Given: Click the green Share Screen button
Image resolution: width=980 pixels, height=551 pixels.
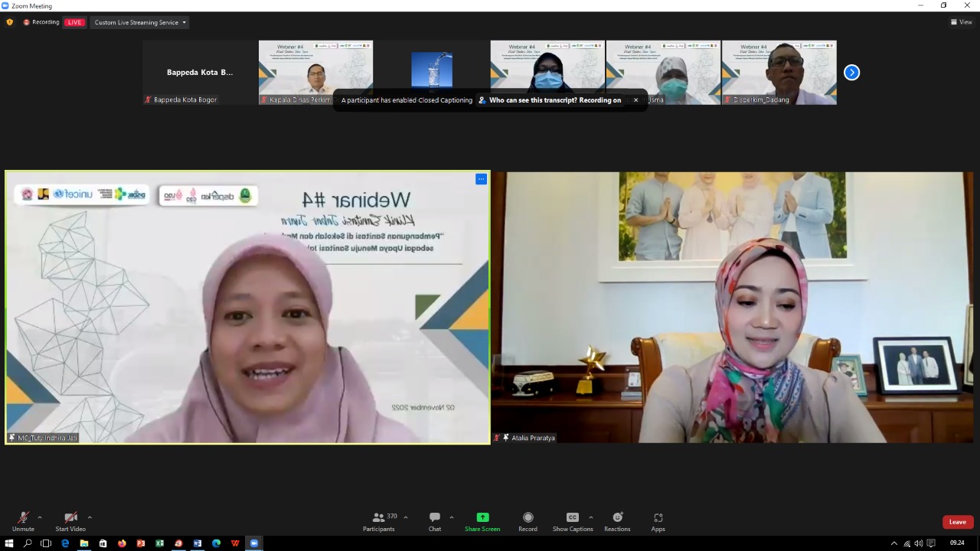Looking at the screenshot, I should click(x=482, y=521).
